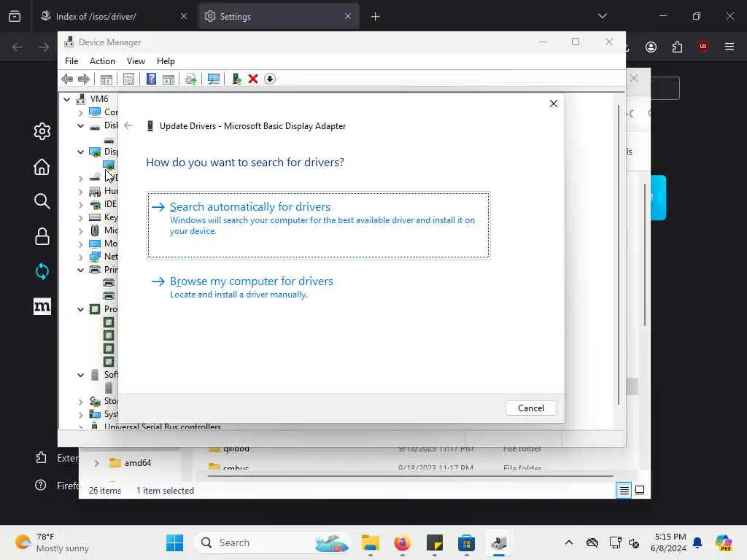Open the Windows Start button
This screenshot has height=560, width=747.
(174, 542)
